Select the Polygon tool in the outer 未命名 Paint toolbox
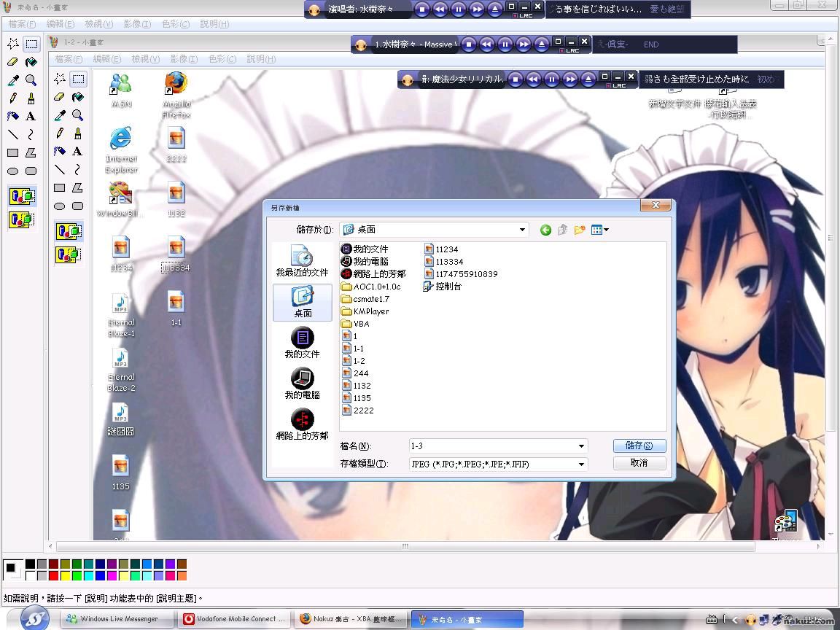The image size is (840, 630). tap(31, 152)
